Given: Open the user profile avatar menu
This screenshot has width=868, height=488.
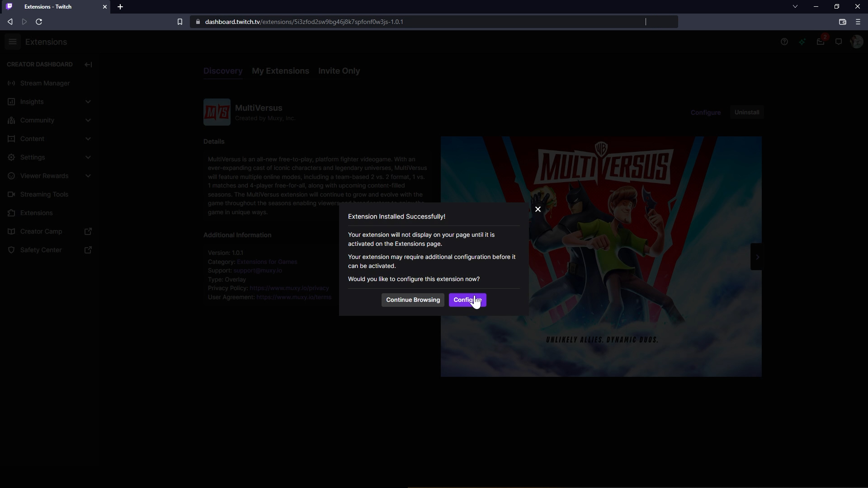Looking at the screenshot, I should click(x=857, y=42).
